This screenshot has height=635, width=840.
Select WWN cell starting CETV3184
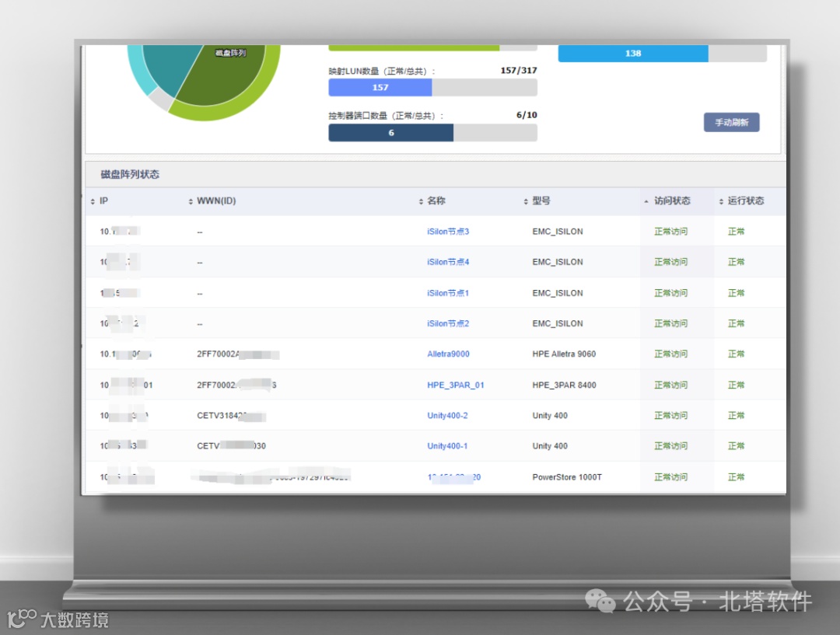click(232, 416)
